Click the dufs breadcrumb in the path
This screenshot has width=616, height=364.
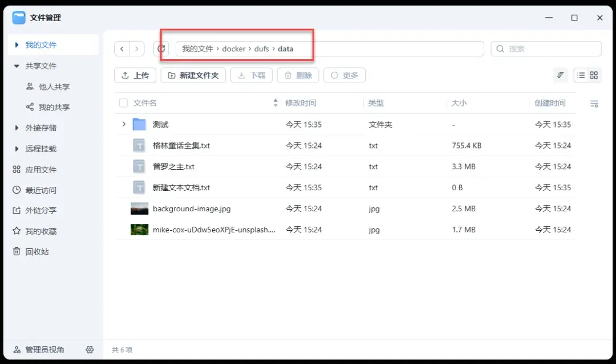click(261, 49)
